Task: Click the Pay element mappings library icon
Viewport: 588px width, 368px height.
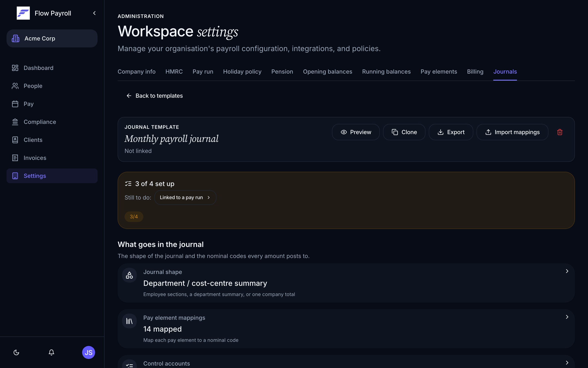Action: [129, 321]
